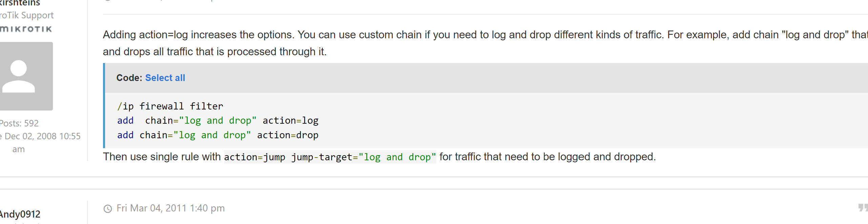Click the clock icon beside Fri Mar 04
This screenshot has width=868, height=224.
point(108,209)
